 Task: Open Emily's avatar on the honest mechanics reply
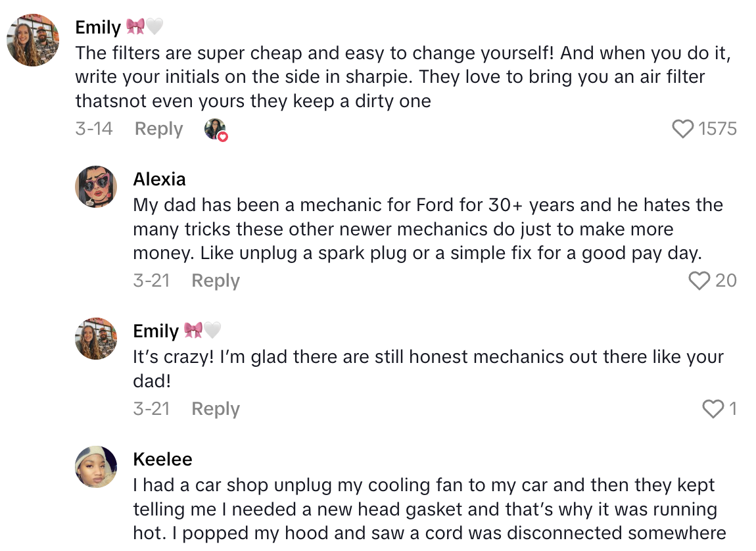(x=96, y=339)
